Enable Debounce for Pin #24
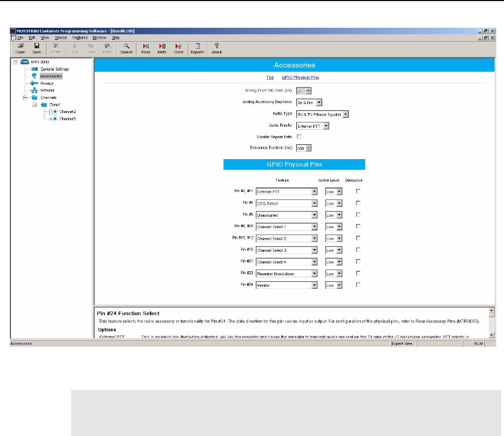The width and height of the screenshot is (504, 436). point(358,285)
